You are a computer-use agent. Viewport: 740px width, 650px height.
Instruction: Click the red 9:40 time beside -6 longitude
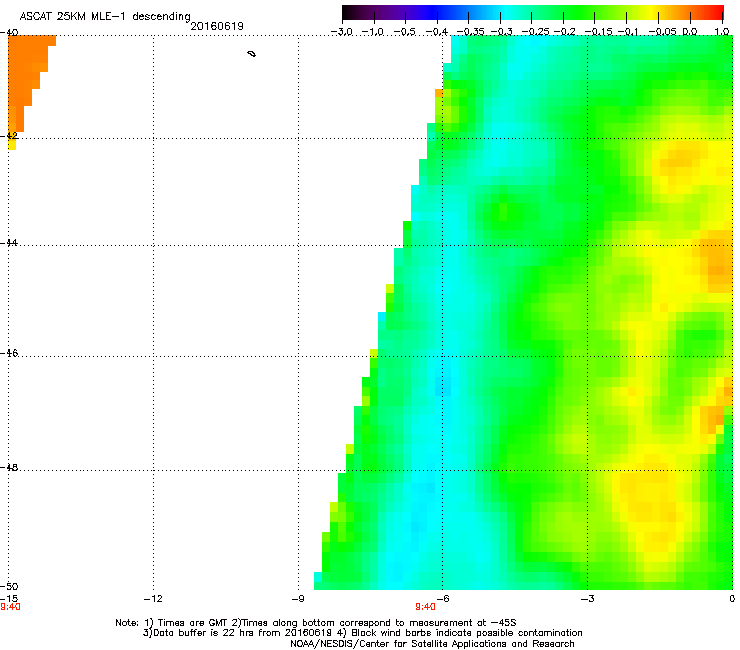(x=425, y=607)
